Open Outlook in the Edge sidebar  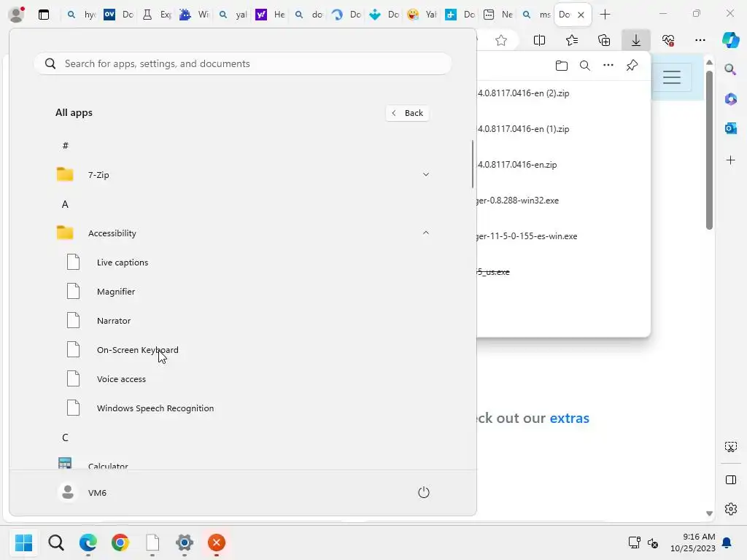730,128
